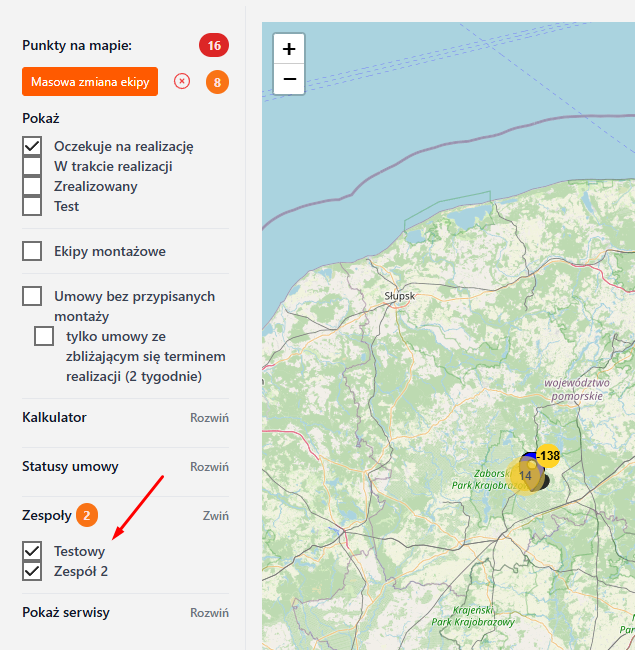Check the Zrealizowany checkbox

[x=32, y=186]
